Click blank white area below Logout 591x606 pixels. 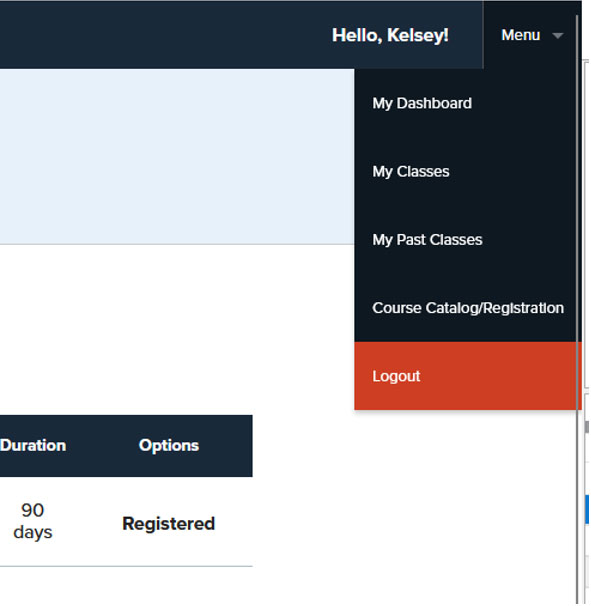[x=464, y=502]
